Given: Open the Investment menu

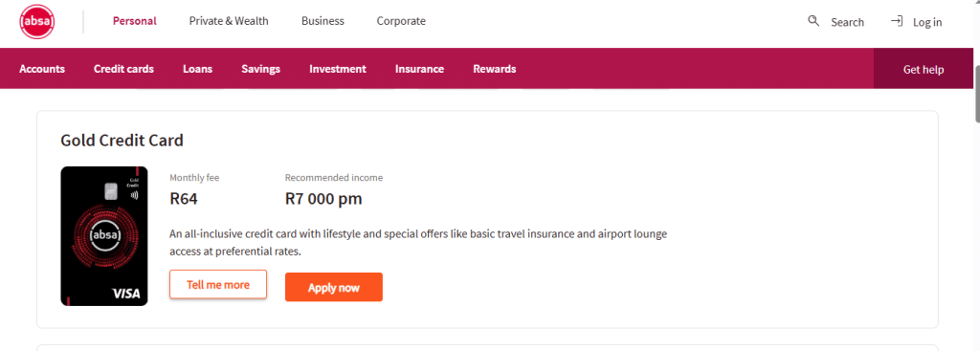Looking at the screenshot, I should pos(338,69).
